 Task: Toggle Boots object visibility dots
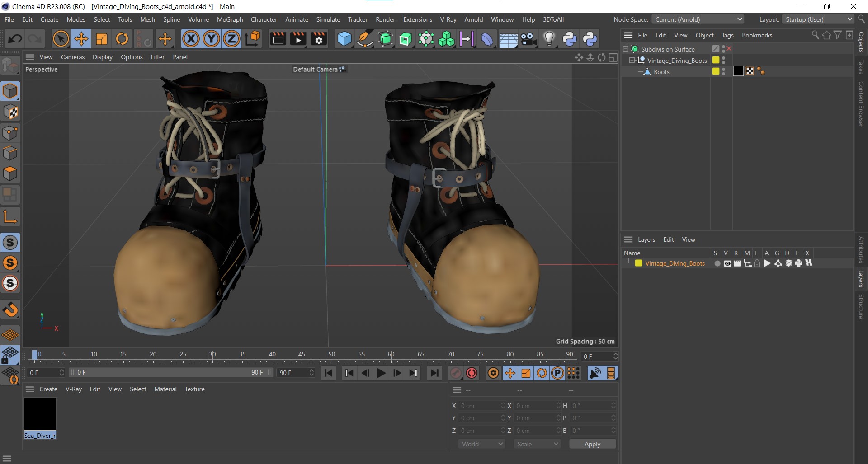pyautogui.click(x=724, y=71)
